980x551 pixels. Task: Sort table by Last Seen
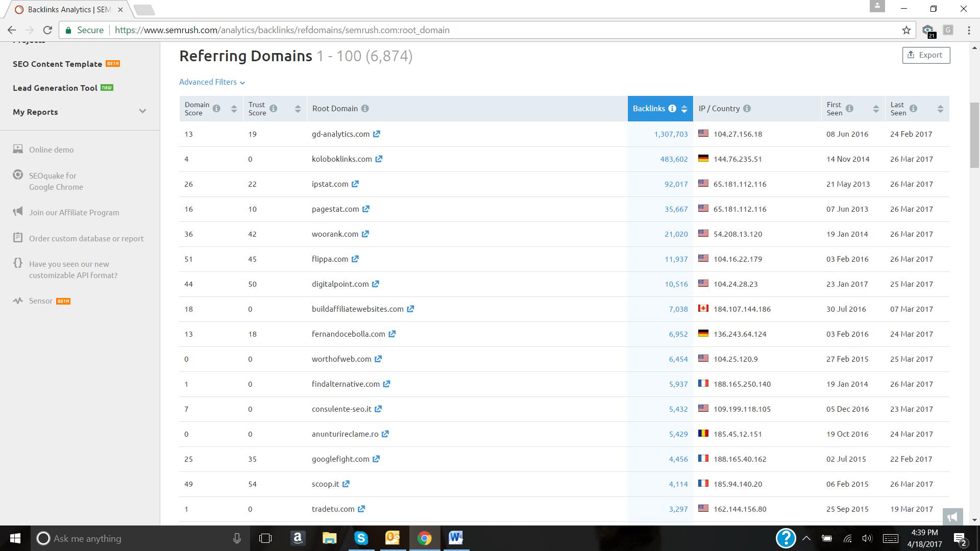point(940,109)
